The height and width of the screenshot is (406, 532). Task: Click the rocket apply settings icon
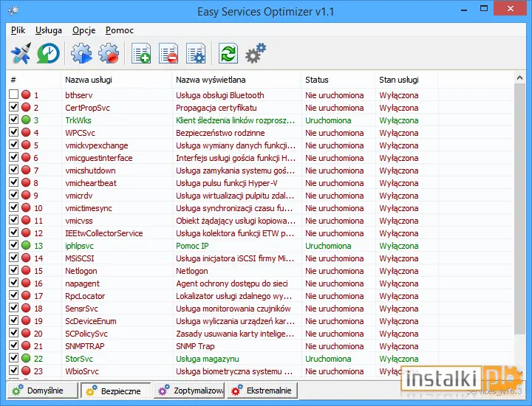[x=21, y=53]
